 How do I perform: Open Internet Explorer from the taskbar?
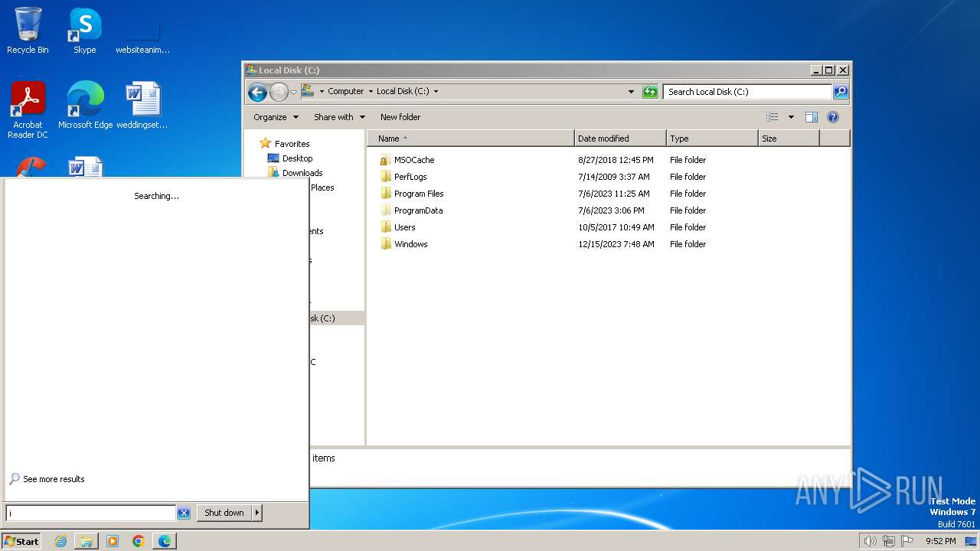click(x=60, y=541)
